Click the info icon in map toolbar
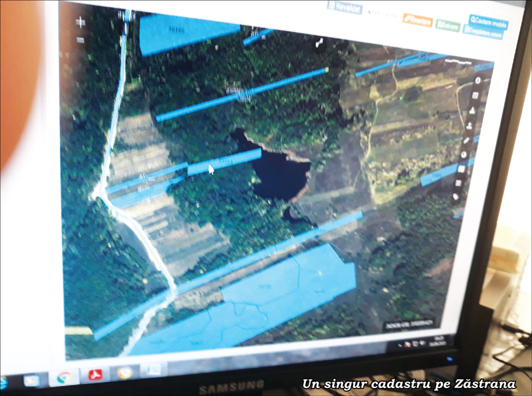Image resolution: width=532 pixels, height=396 pixels. point(479,81)
